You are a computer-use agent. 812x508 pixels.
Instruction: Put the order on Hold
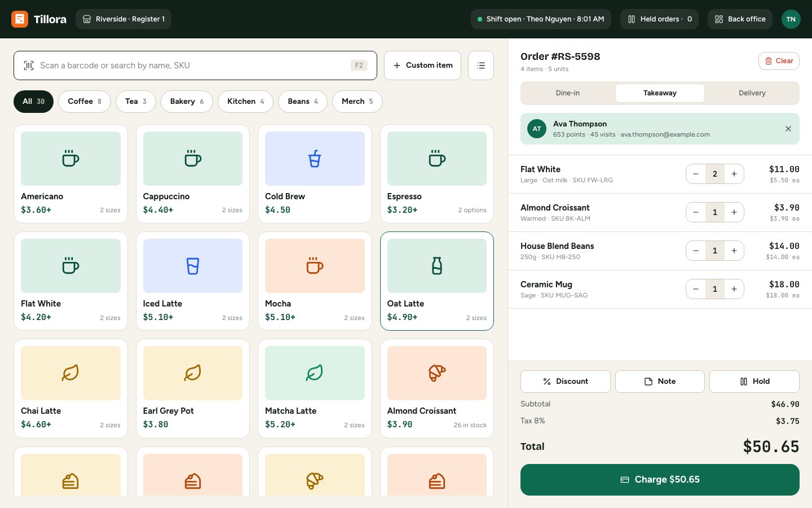pyautogui.click(x=754, y=382)
